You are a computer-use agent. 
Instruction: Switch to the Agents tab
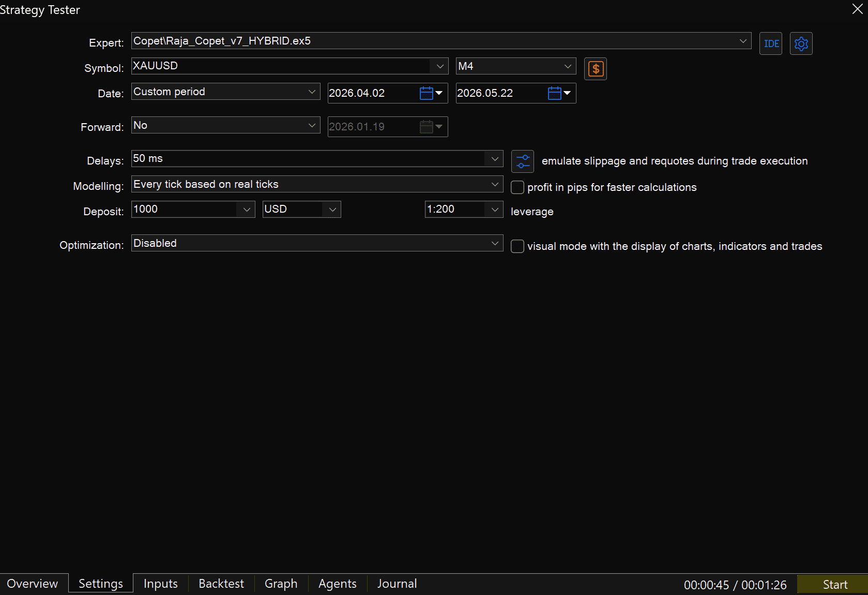pos(338,584)
